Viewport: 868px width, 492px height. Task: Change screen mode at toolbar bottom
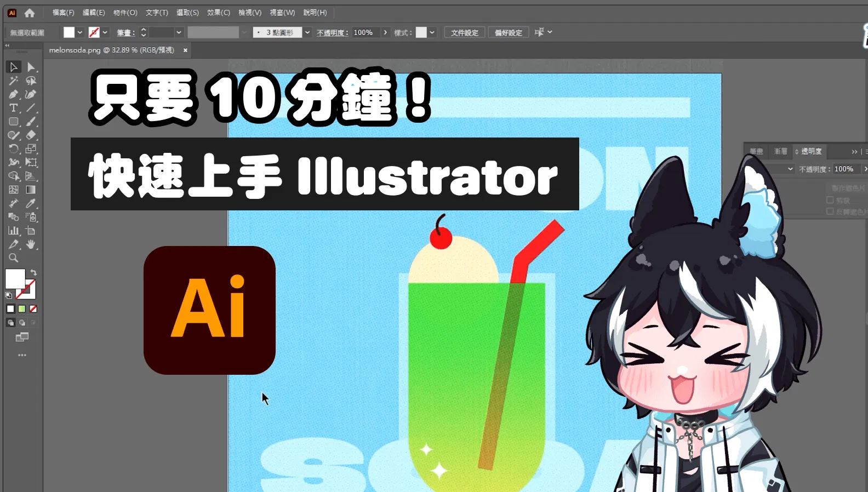(x=22, y=337)
